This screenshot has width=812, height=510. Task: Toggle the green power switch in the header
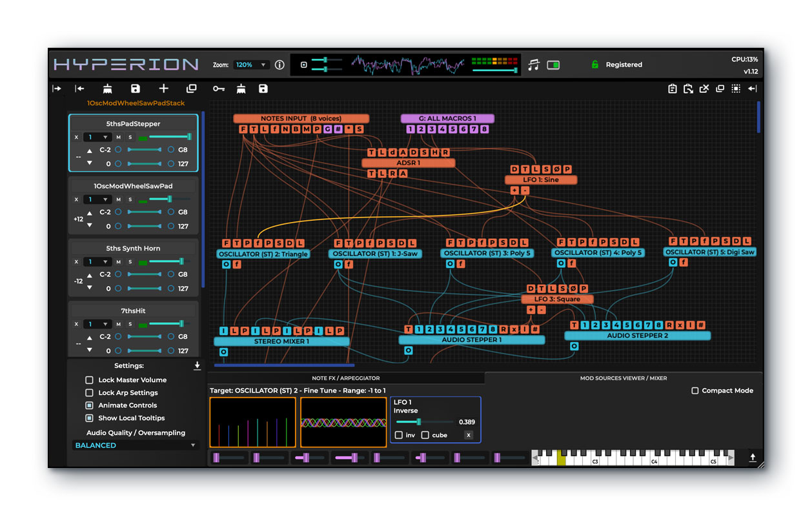[553, 65]
